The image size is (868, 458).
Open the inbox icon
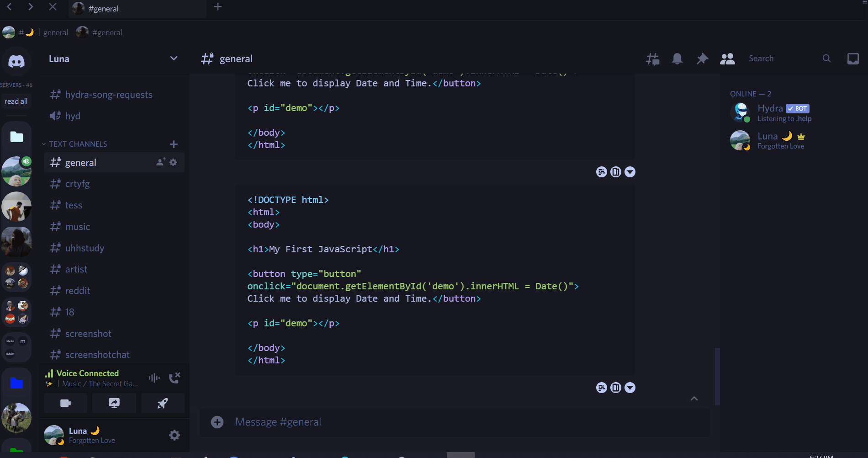(x=853, y=59)
